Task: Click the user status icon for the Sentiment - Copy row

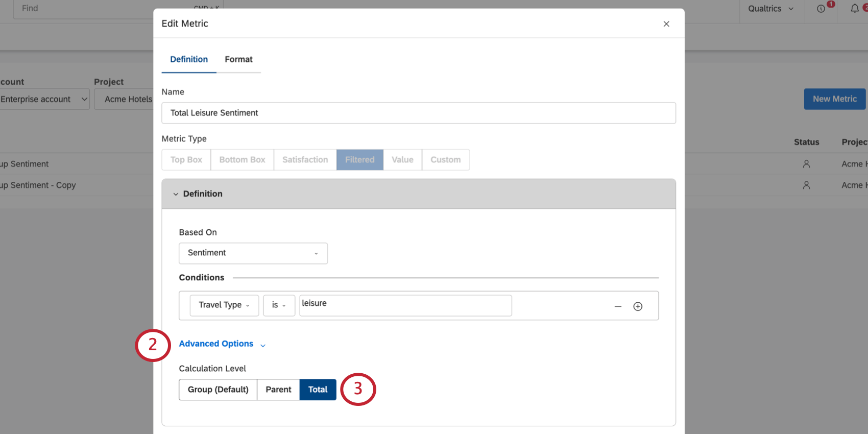Action: coord(806,185)
